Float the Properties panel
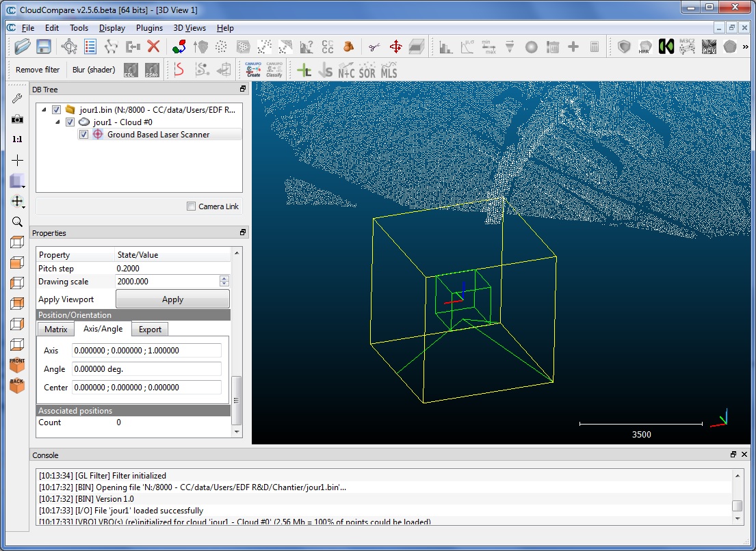The height and width of the screenshot is (551, 756). point(242,232)
